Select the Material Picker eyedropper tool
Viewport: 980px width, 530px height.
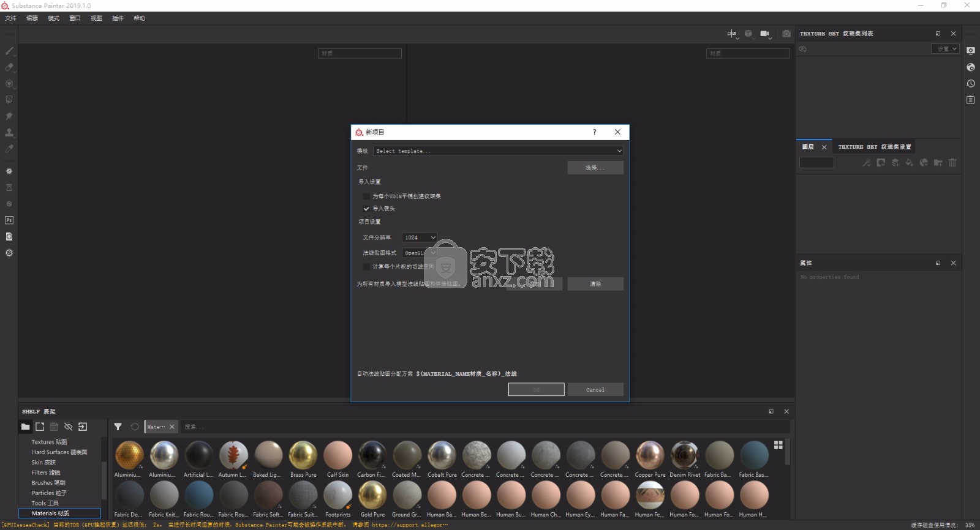(9, 148)
